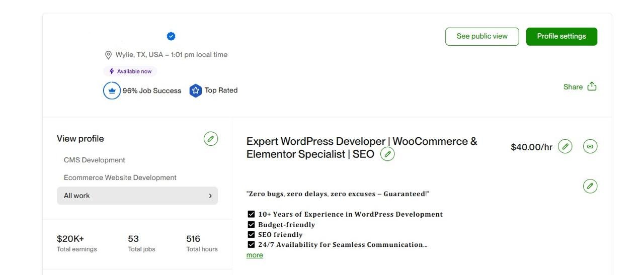Click the Top Rated star badge icon
Viewport: 644px width, 275px height.
coord(195,90)
